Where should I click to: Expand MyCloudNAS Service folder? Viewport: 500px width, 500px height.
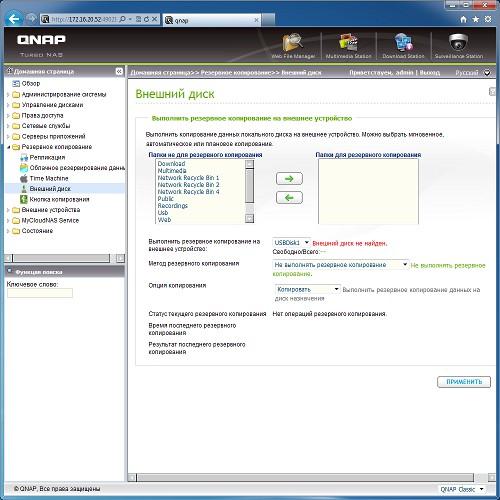pyautogui.click(x=8, y=220)
